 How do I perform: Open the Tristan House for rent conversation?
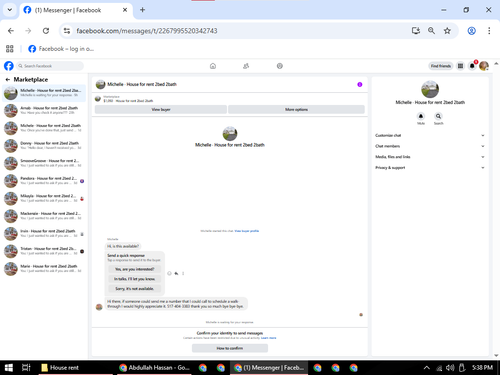[x=44, y=252]
